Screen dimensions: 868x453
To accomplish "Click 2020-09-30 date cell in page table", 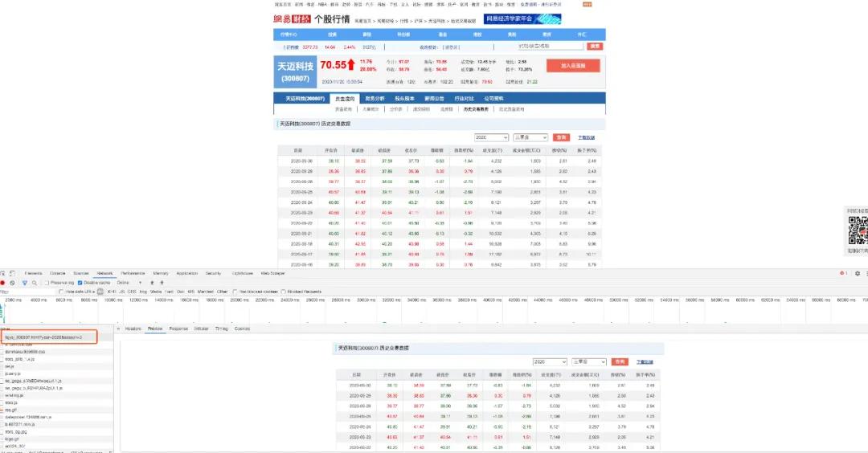I will 301,161.
